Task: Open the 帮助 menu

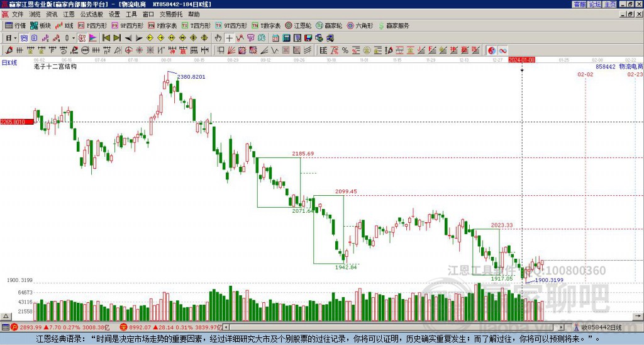Action: tap(194, 14)
